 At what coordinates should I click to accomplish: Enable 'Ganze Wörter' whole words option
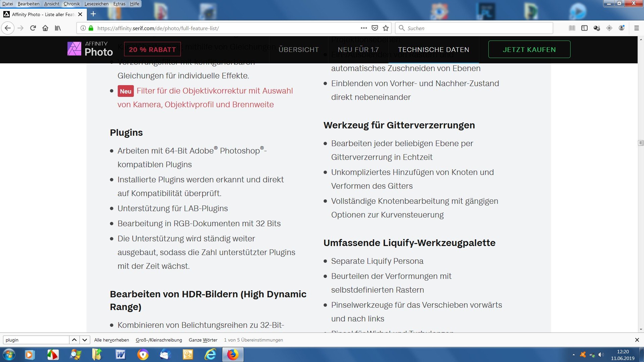coord(203,340)
